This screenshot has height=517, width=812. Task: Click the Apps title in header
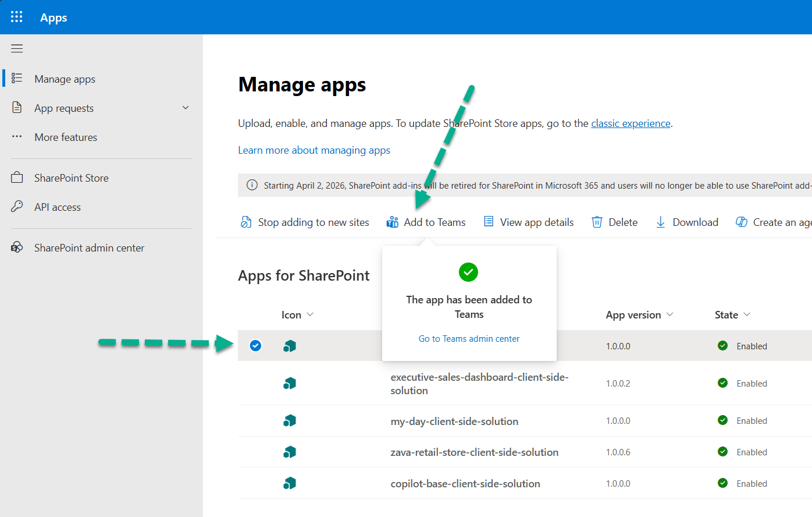54,17
